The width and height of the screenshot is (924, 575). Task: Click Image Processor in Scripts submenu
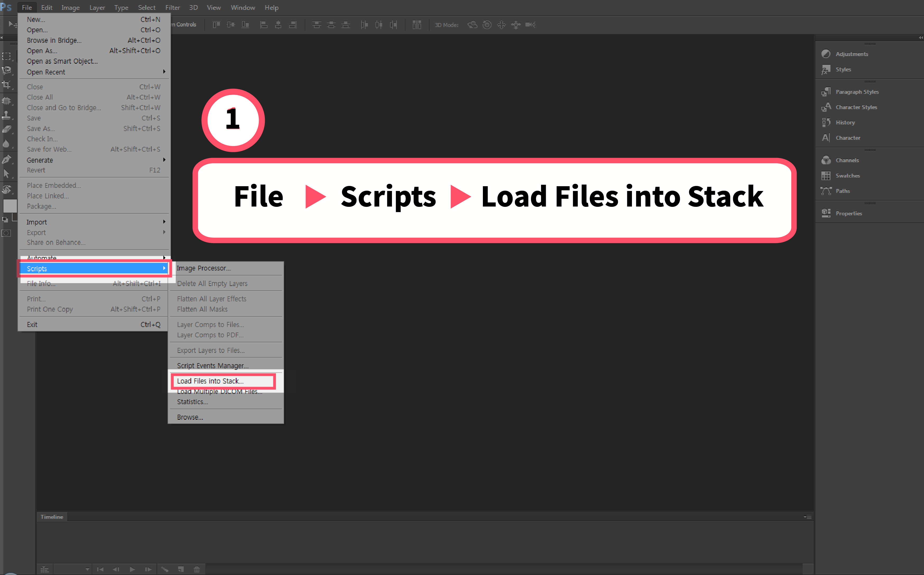click(x=204, y=268)
